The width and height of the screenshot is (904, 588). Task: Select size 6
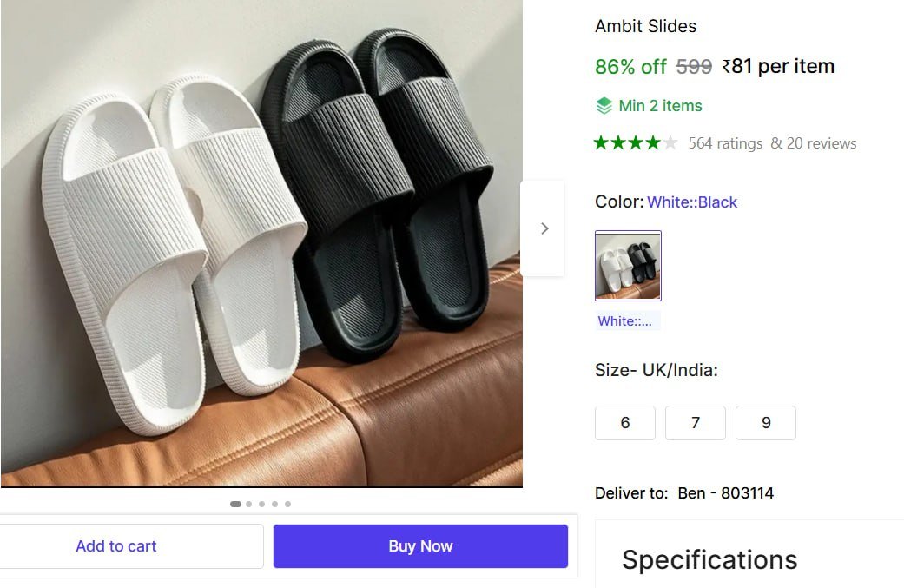click(x=624, y=423)
